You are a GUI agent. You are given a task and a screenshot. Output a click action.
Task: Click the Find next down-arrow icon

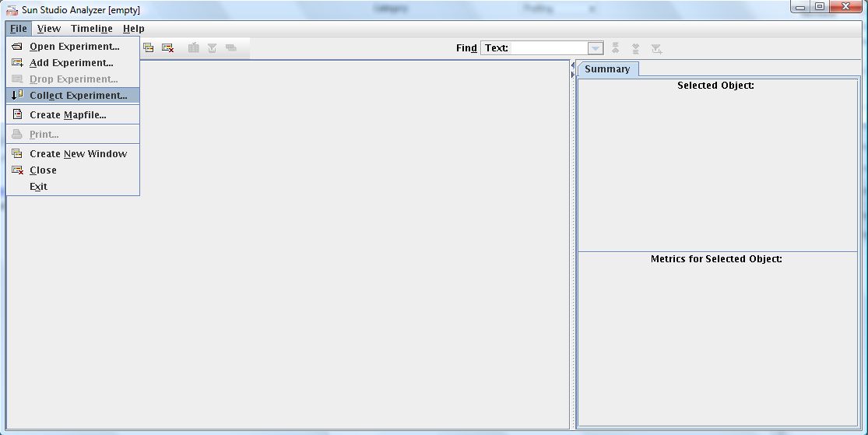point(635,49)
